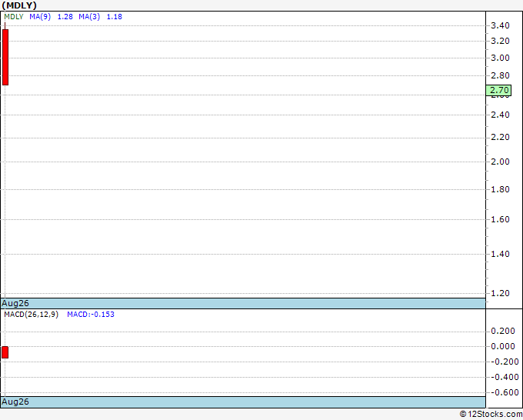Click the (MDLY) chart title

click(x=19, y=5)
